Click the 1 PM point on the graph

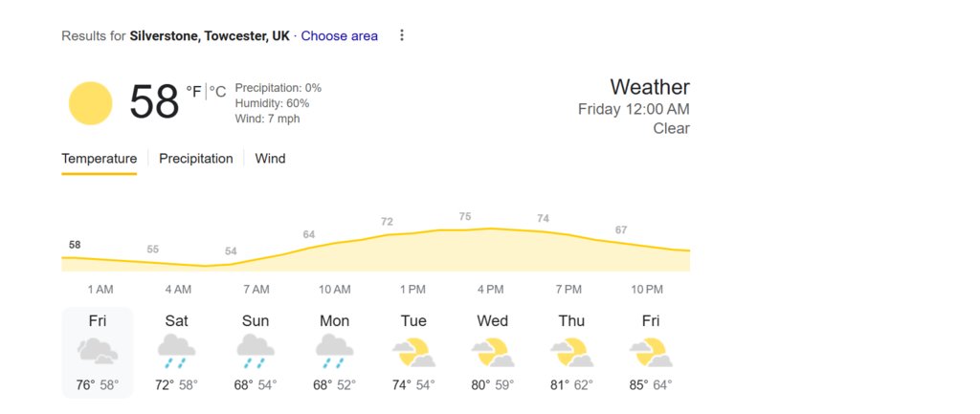412,233
